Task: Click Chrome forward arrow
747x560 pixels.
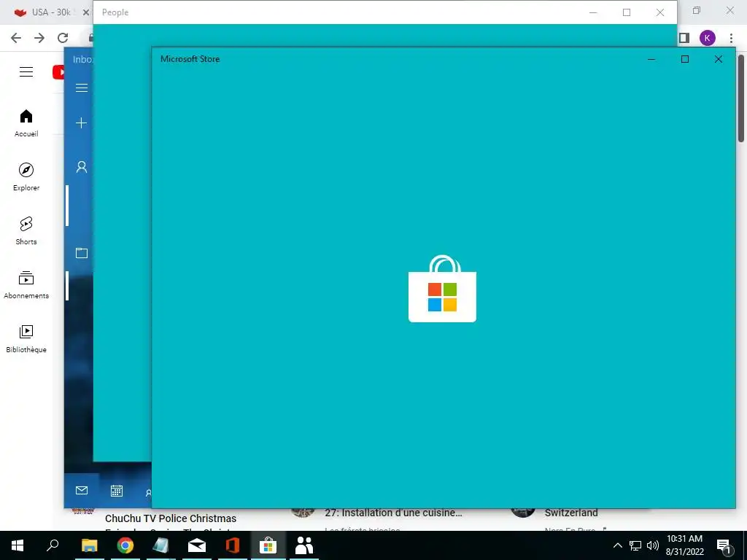Action: pos(39,38)
